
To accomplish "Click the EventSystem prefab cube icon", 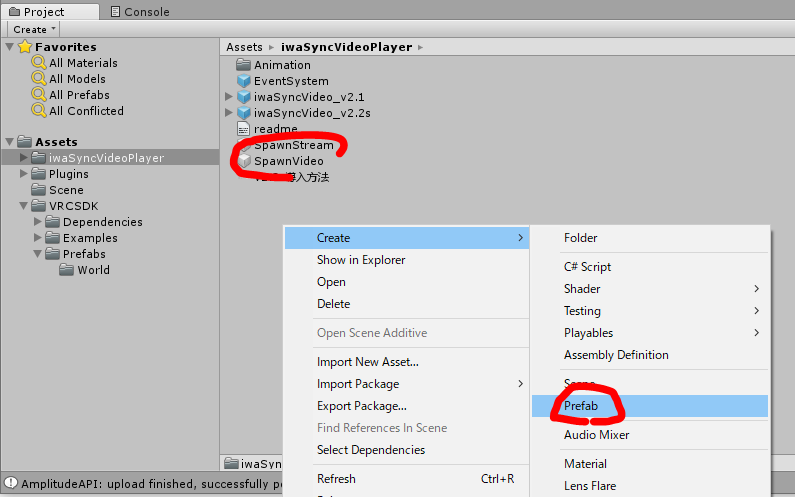I will point(243,81).
